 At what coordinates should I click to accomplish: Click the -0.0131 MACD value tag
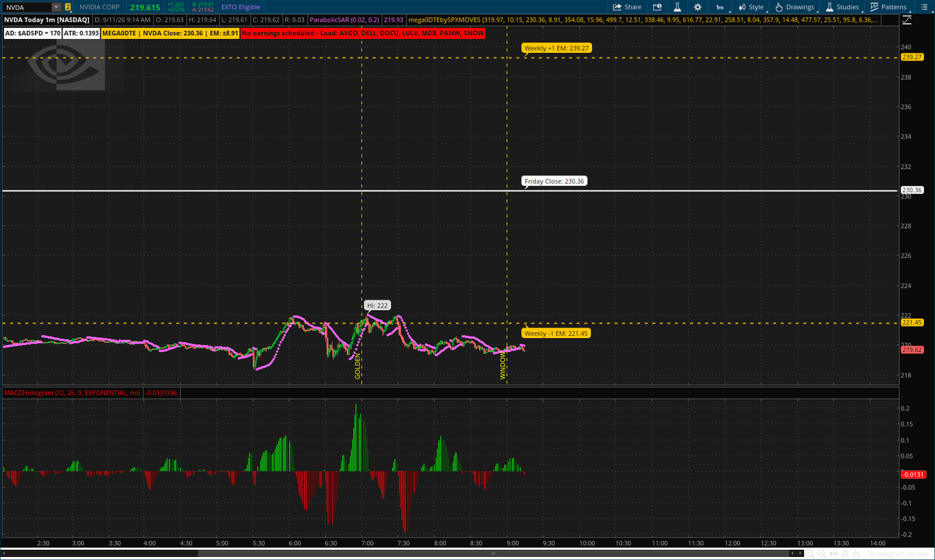click(x=912, y=474)
